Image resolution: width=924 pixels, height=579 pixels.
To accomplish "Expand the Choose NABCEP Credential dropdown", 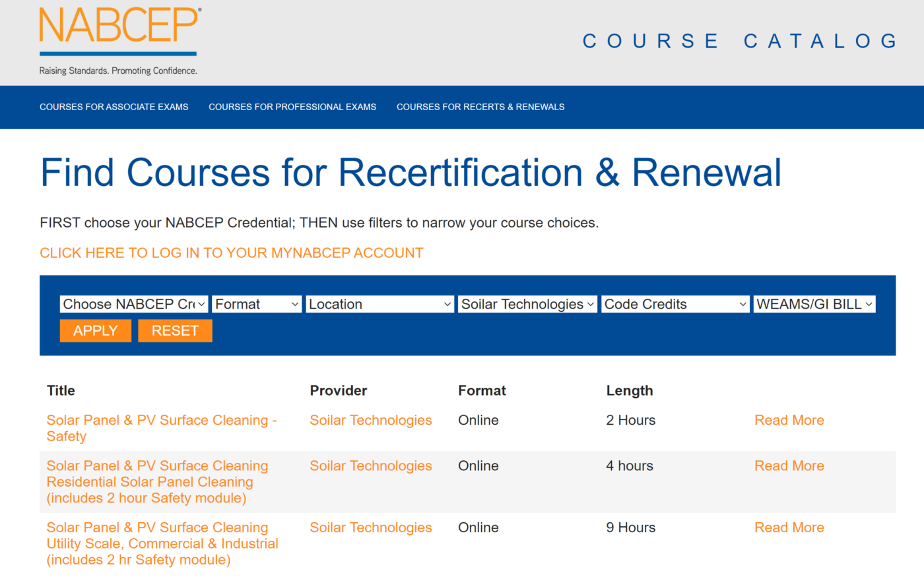I will 134,304.
